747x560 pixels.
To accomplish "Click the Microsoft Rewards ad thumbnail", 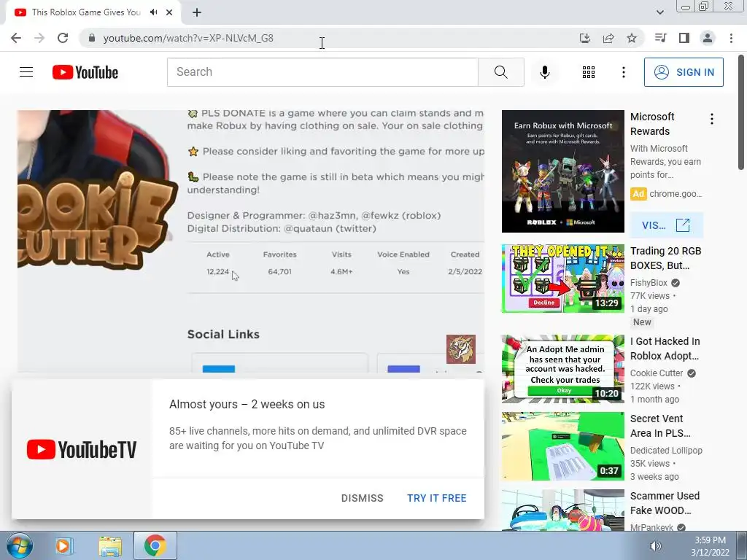I will [x=562, y=171].
